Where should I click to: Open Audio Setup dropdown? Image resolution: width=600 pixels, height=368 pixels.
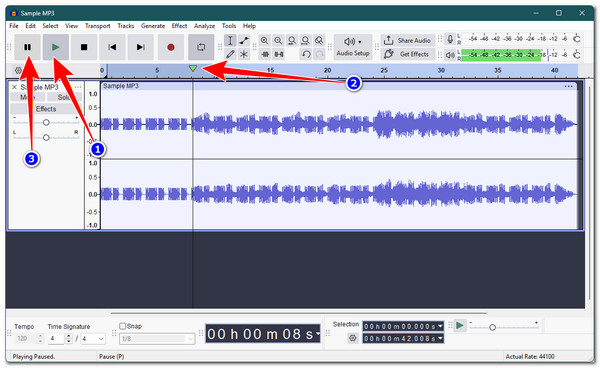pyautogui.click(x=352, y=47)
